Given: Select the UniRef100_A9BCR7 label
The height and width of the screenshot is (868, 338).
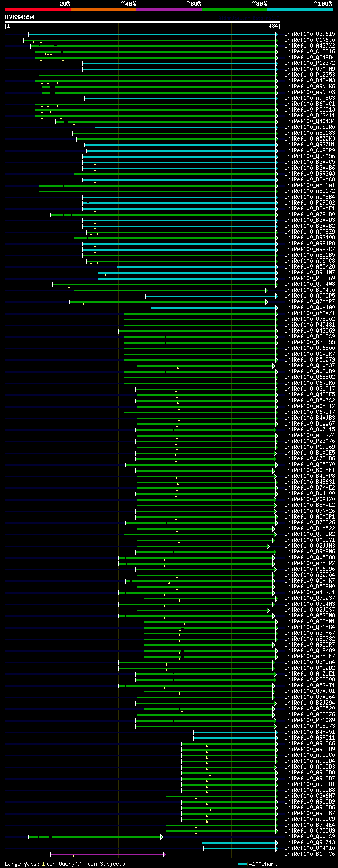Looking at the screenshot, I should click(309, 644).
